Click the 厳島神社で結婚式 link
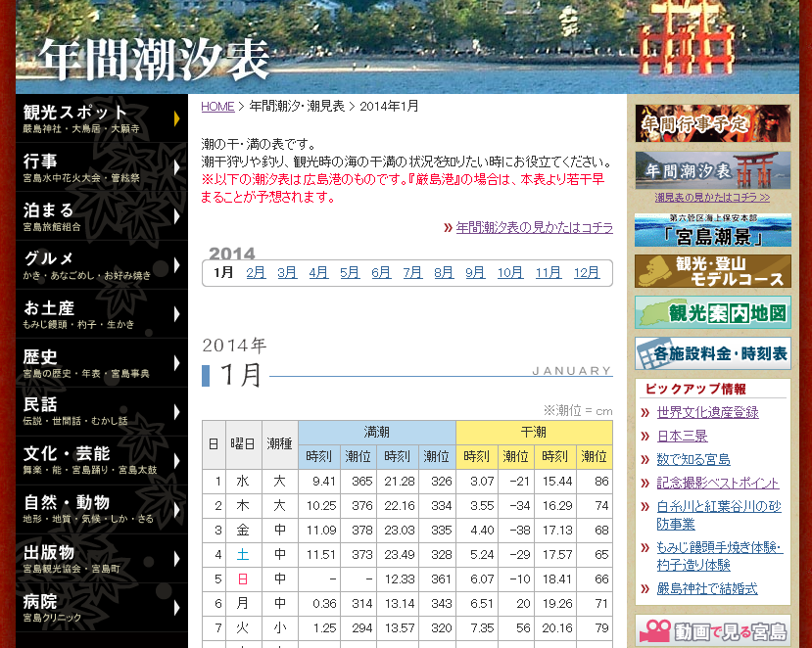Screen dimensions: 812x648 (x=706, y=588)
